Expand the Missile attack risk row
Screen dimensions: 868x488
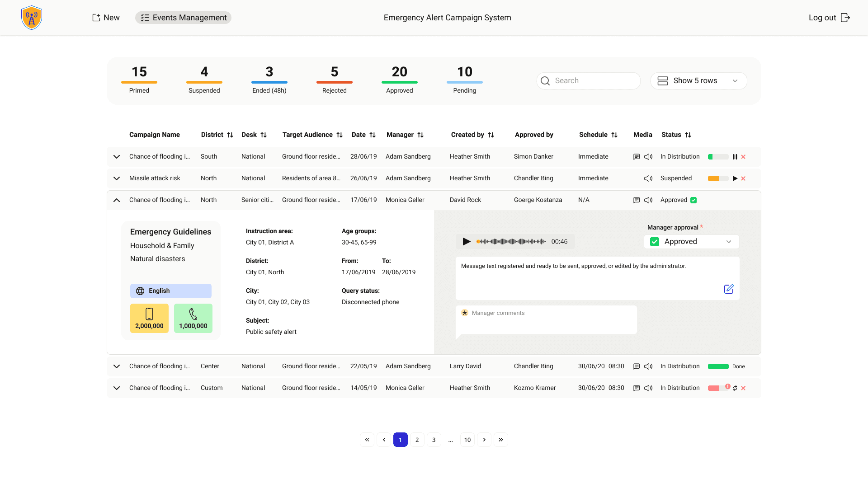pyautogui.click(x=117, y=178)
